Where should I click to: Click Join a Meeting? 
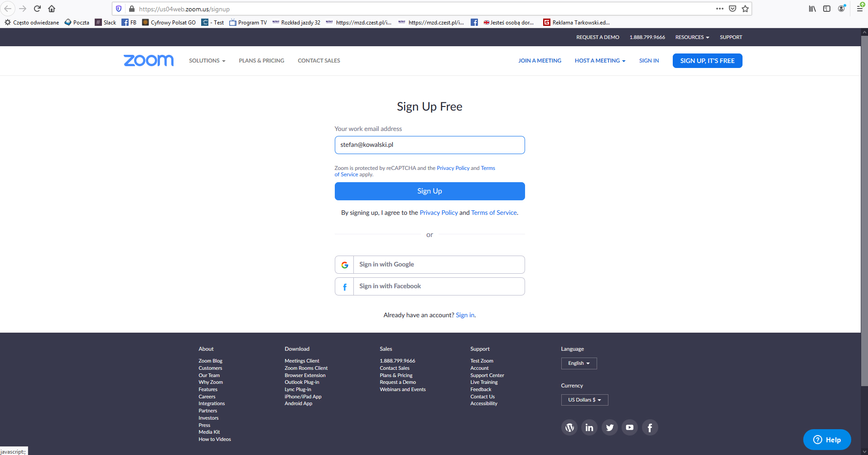(x=540, y=61)
